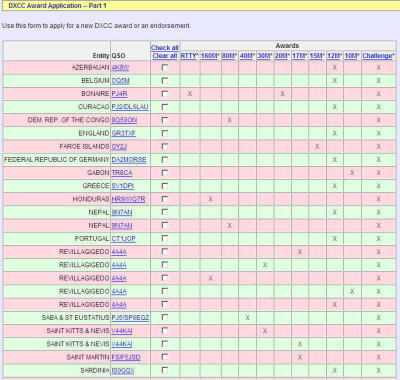Open the 10M award column link
The width and height of the screenshot is (400, 380).
pos(352,56)
